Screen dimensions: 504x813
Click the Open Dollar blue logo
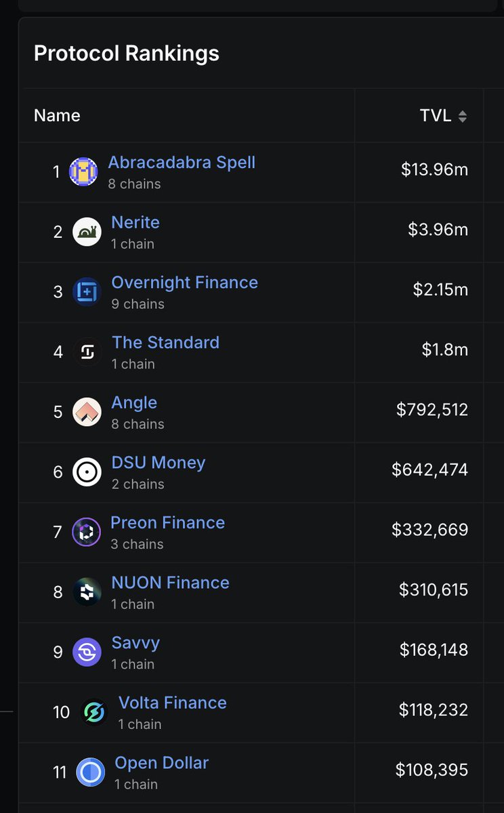click(x=90, y=772)
